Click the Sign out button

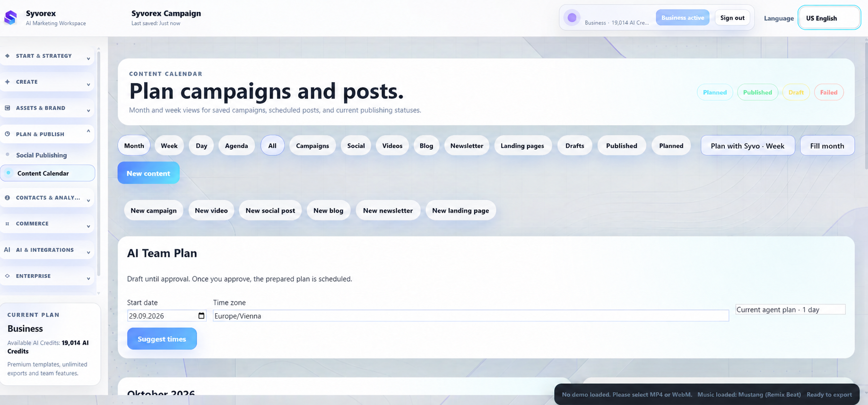(732, 18)
